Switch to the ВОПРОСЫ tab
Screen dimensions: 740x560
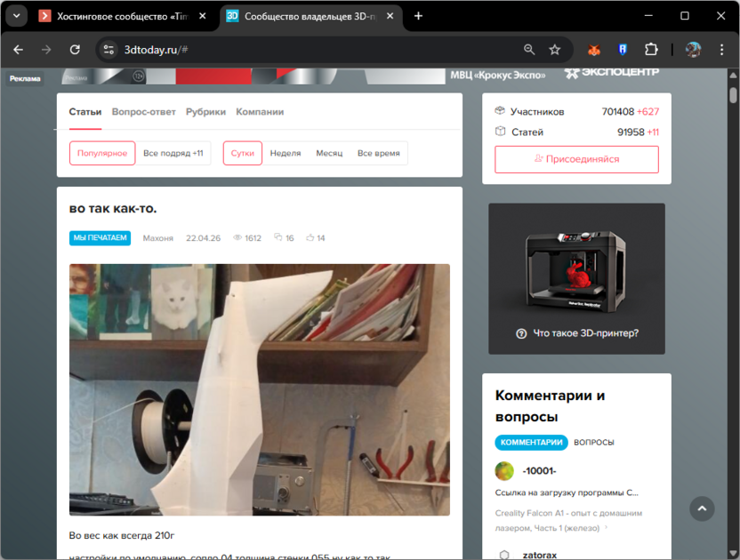coord(594,442)
